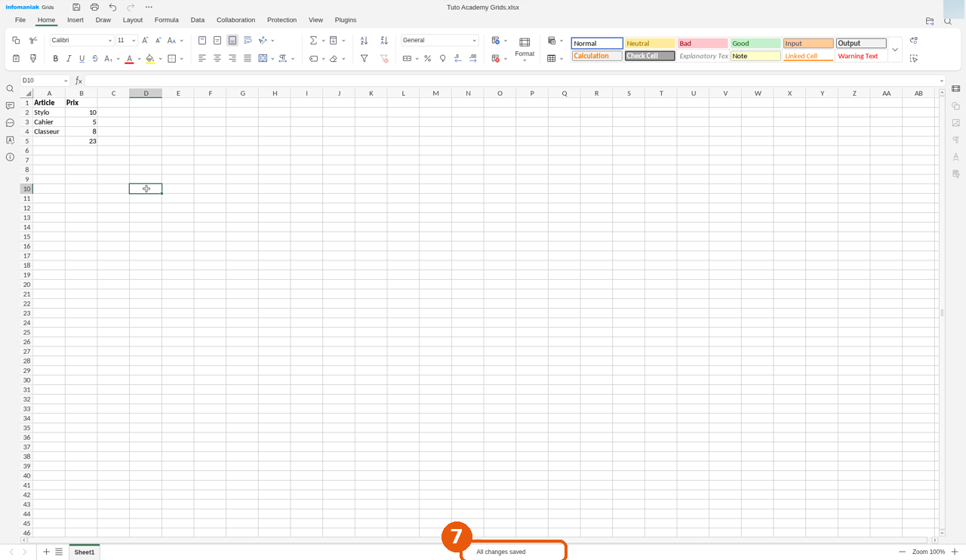This screenshot has width=966, height=560.
Task: Clear filter icon with red mark
Action: 384,58
